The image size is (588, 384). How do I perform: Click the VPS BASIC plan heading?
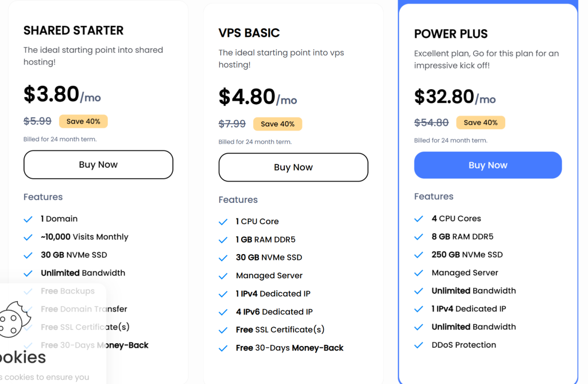pyautogui.click(x=249, y=33)
